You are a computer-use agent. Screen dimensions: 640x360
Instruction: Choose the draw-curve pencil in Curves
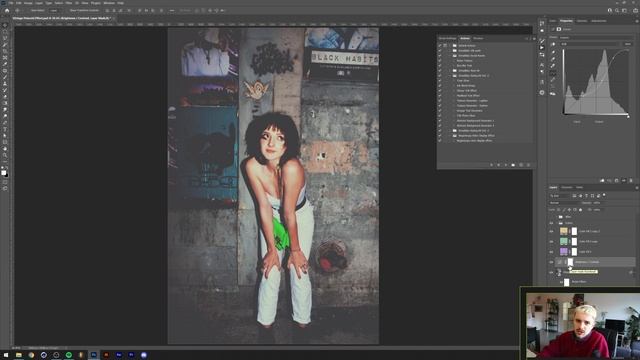(553, 80)
